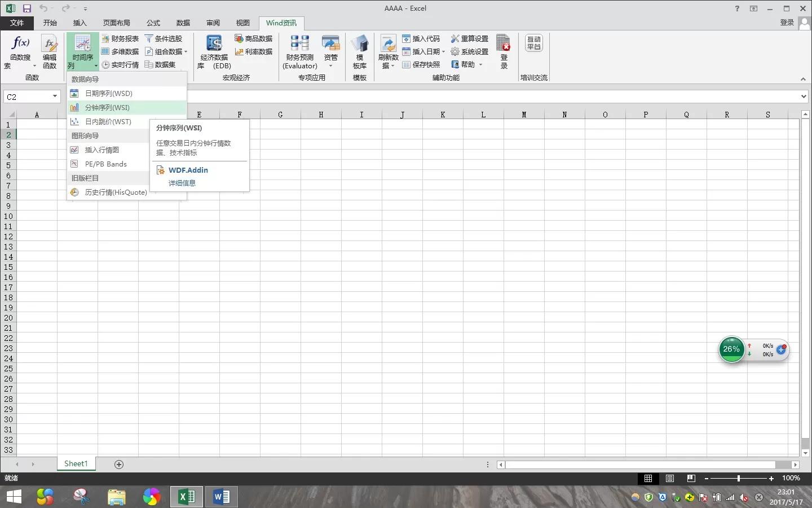Click the 时间序列 time series button
The image size is (812, 508).
[x=82, y=52]
